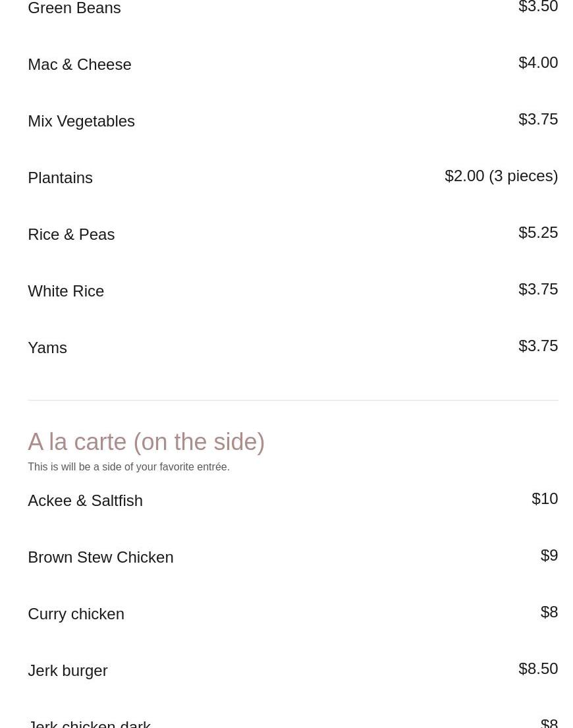
Task: Click the Jerk burger item
Action: point(67,671)
